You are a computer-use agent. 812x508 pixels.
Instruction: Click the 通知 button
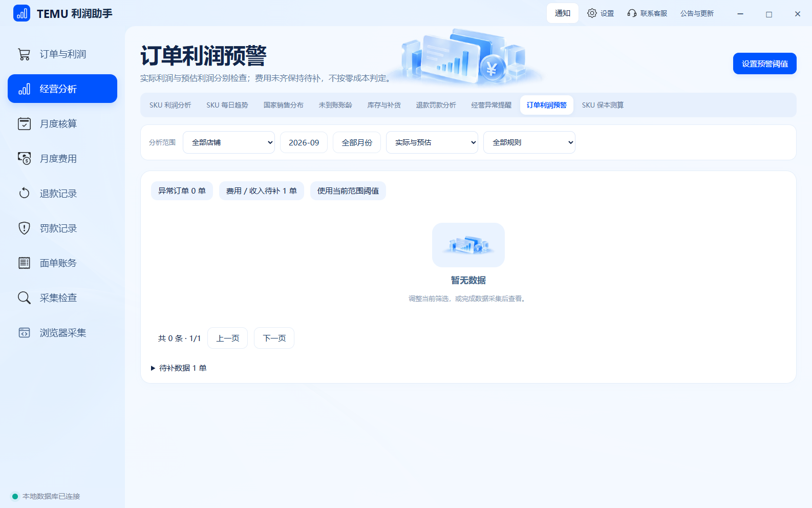tap(563, 13)
